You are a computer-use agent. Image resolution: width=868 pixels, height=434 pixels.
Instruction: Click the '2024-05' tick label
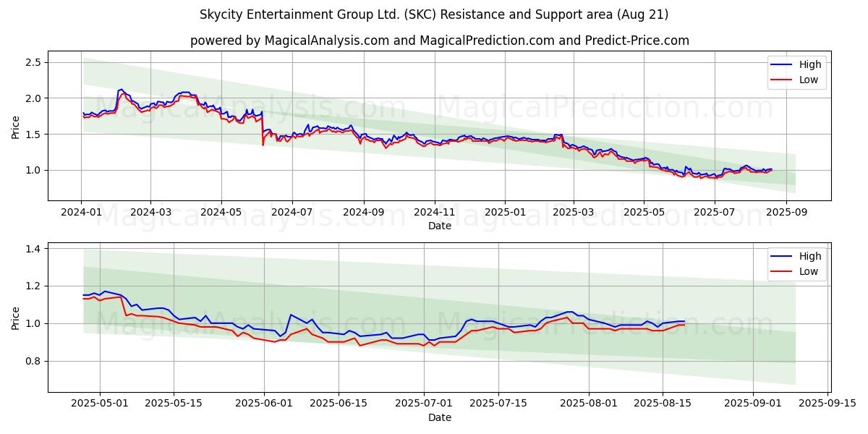point(221,213)
